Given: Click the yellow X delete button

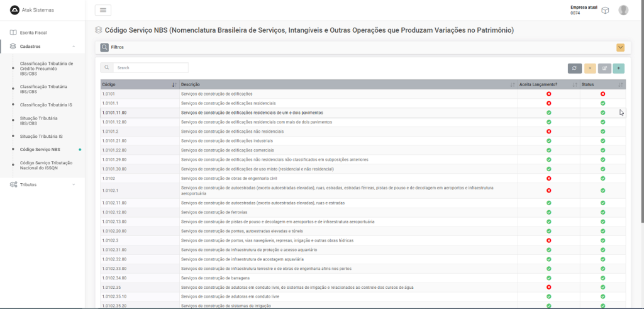Looking at the screenshot, I should (590, 68).
